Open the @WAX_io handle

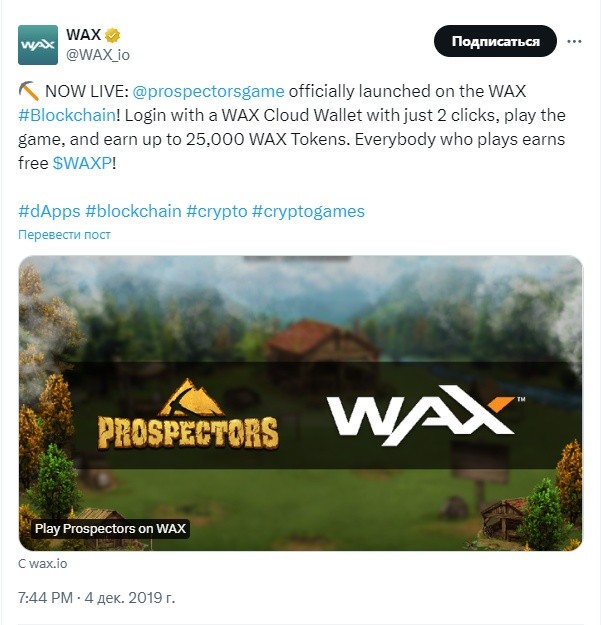98,55
